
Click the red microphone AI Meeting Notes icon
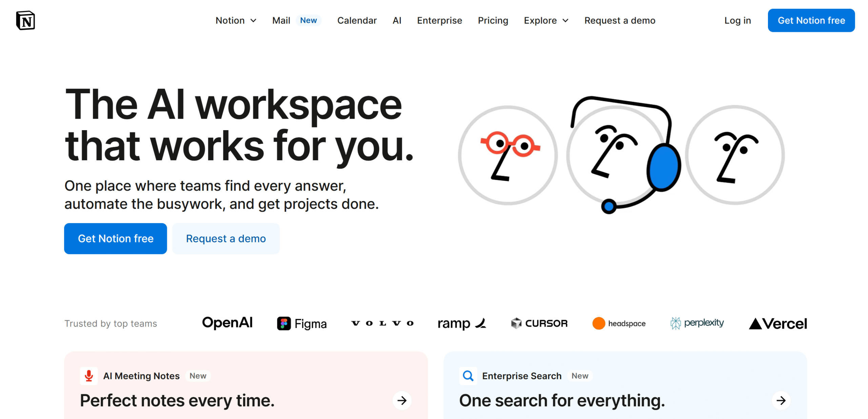tap(89, 376)
